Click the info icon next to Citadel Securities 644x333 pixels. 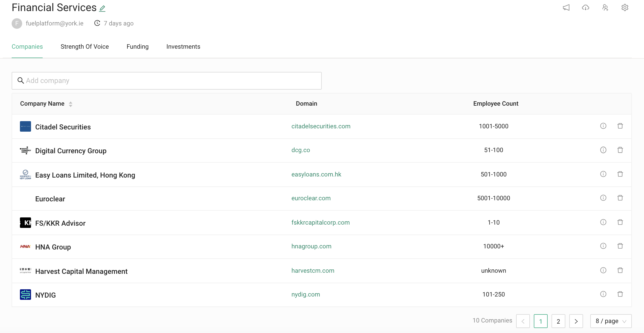pos(603,126)
